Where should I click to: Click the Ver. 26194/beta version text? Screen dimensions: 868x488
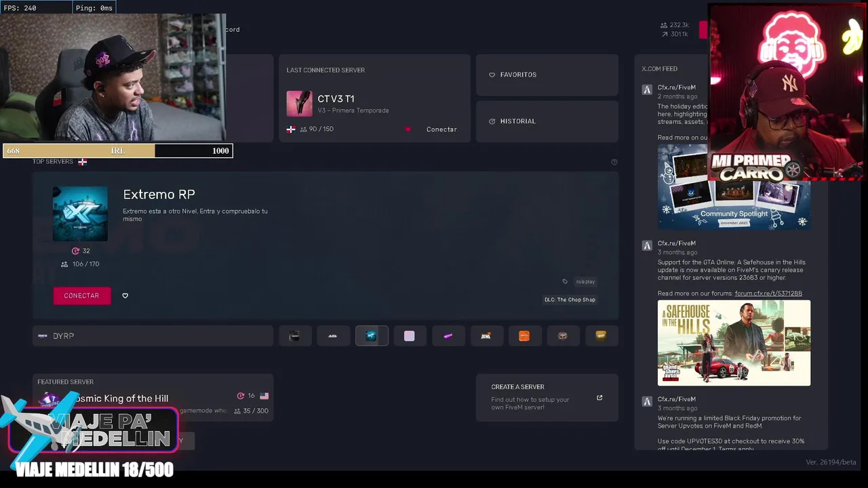pyautogui.click(x=831, y=462)
